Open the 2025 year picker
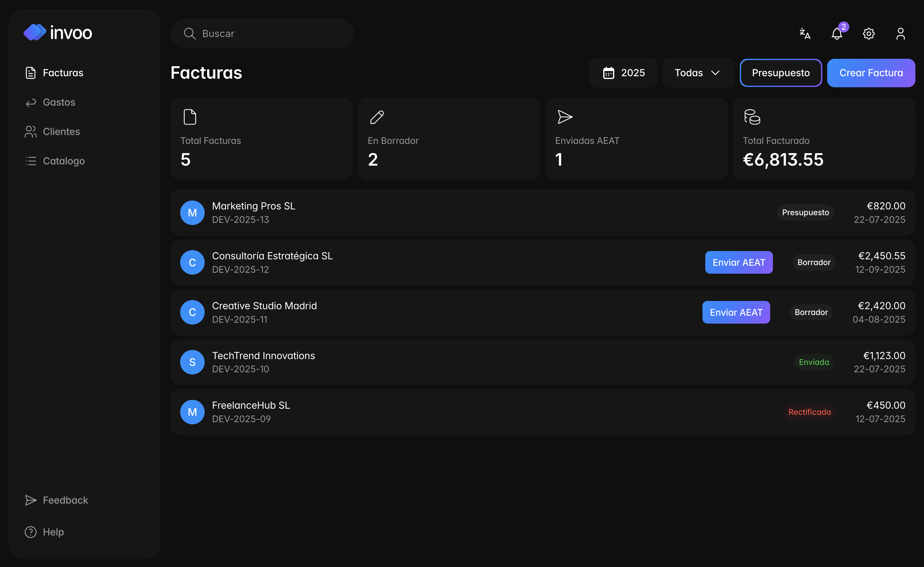Screen dimensions: 924x567 (623, 73)
